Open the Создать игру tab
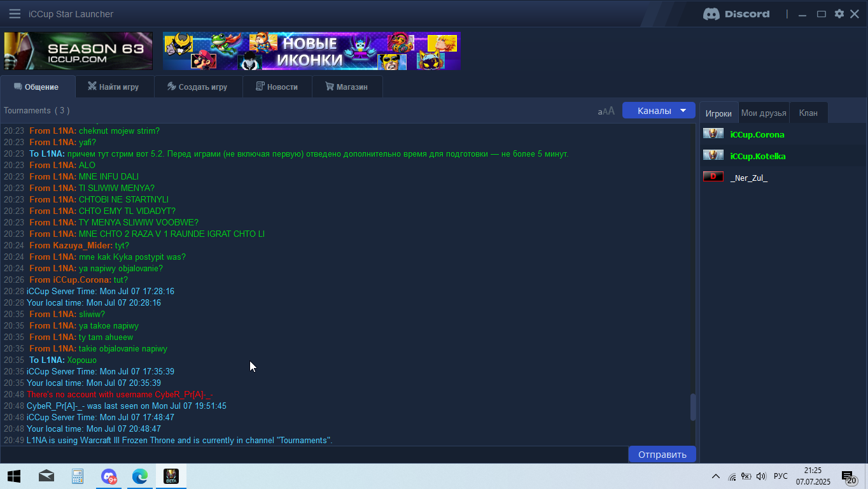868x489 pixels. tap(198, 87)
